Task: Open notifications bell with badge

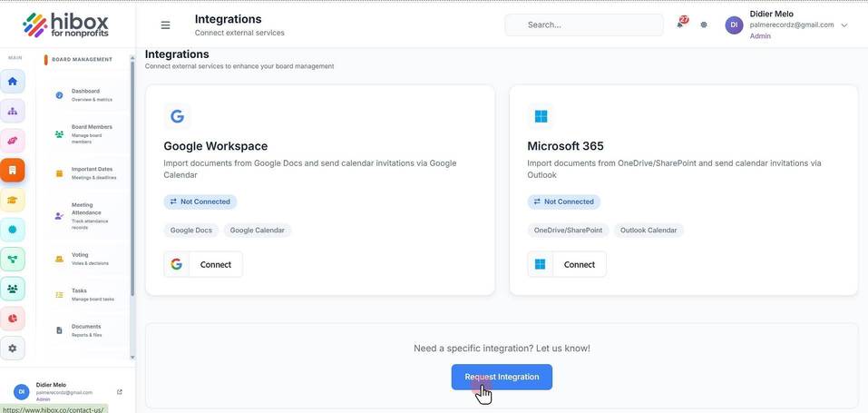Action: (x=681, y=23)
